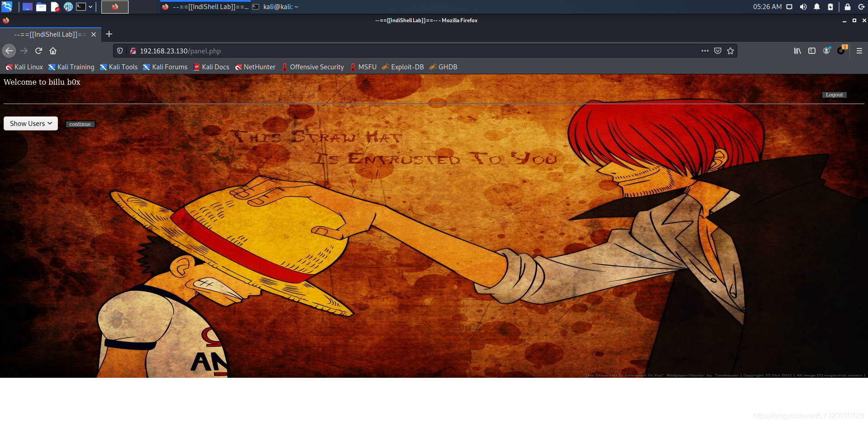The height and width of the screenshot is (424, 868).
Task: Click the show desktop panel icon
Action: (28, 7)
